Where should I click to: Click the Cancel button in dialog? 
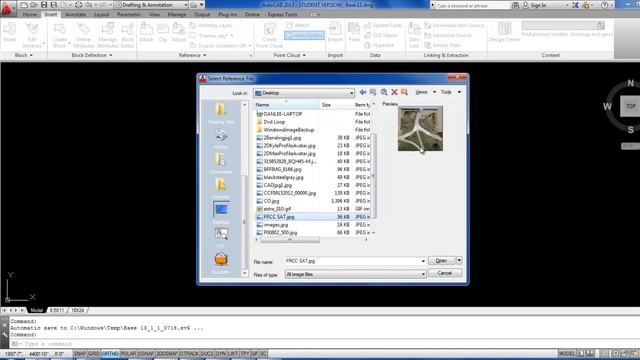click(445, 273)
